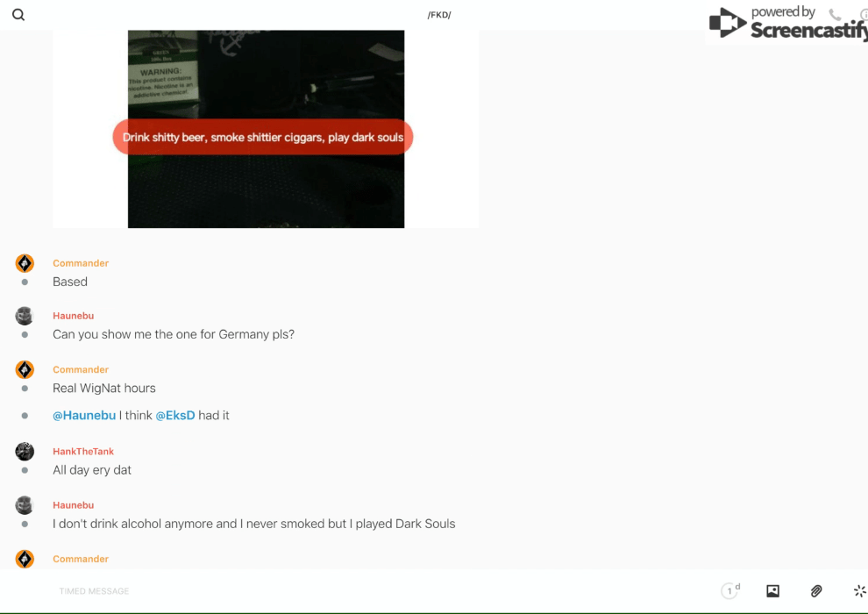Open the 1-day message timer selector
The height and width of the screenshot is (614, 868).
pos(730,591)
